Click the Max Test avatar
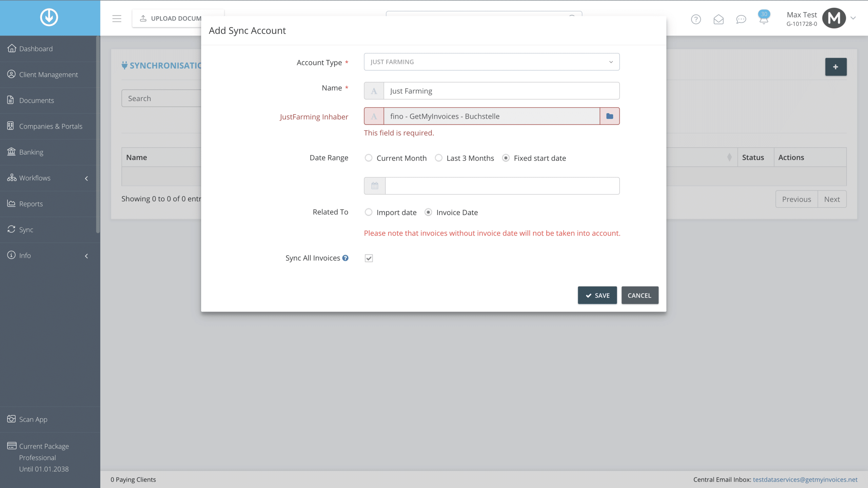This screenshot has height=488, width=868. (834, 18)
